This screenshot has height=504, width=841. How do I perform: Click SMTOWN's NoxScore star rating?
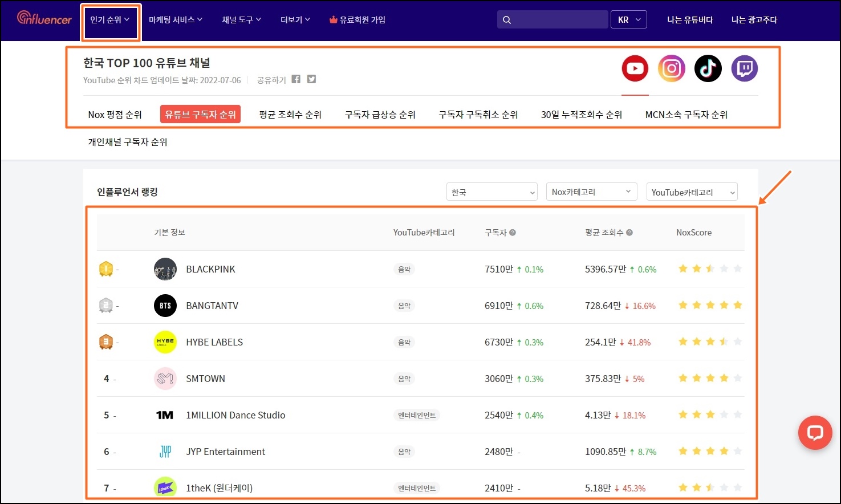tap(710, 378)
